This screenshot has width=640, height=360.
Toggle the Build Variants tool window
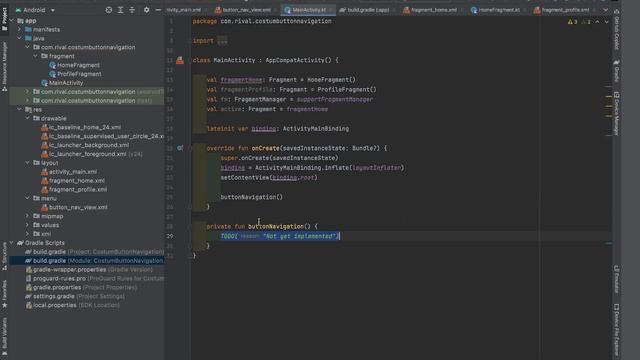(4, 337)
